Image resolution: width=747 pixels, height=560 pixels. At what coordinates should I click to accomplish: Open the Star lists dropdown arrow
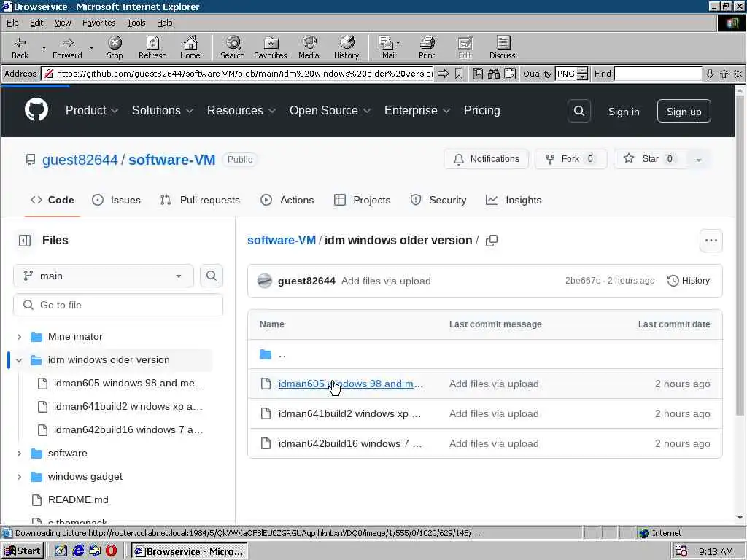[699, 160]
